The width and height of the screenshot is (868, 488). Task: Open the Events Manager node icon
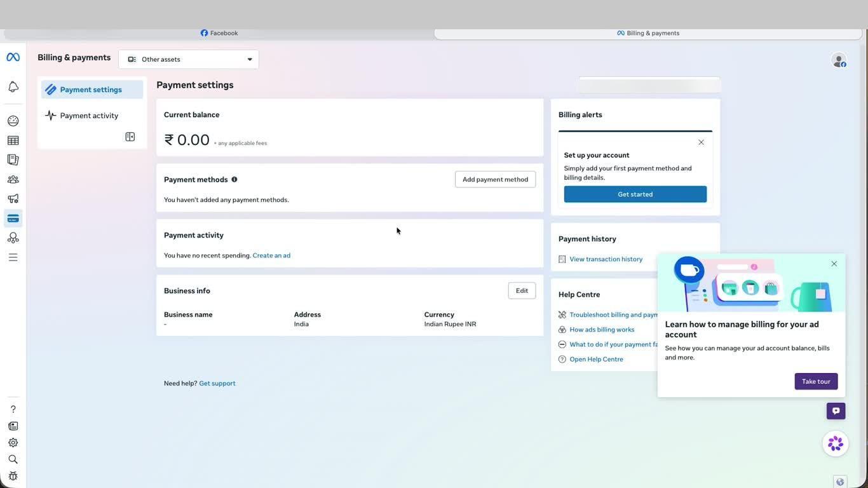coord(13,238)
